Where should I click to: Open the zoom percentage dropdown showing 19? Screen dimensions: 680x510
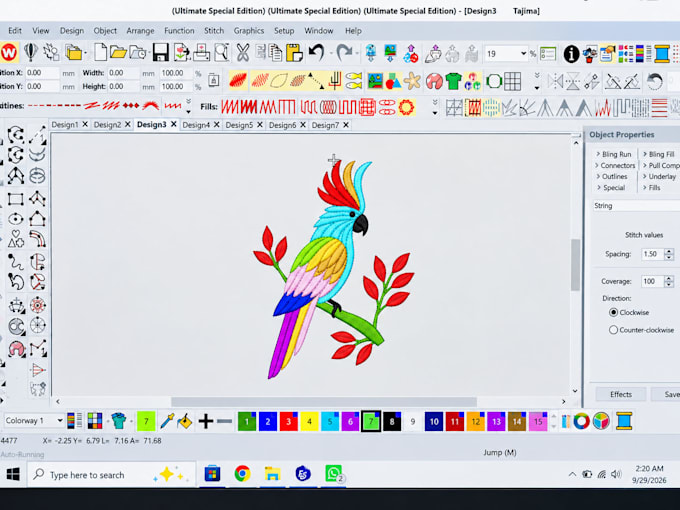point(523,54)
